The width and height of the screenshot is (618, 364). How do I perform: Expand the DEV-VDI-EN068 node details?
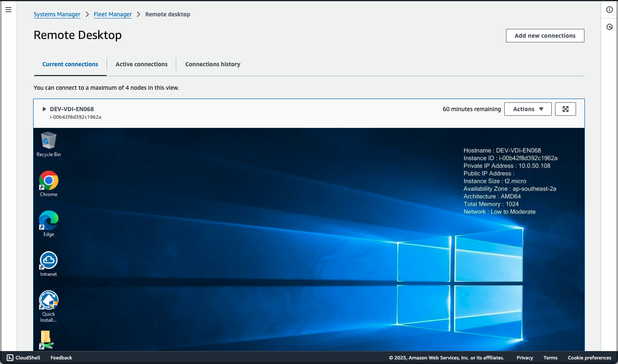click(44, 109)
